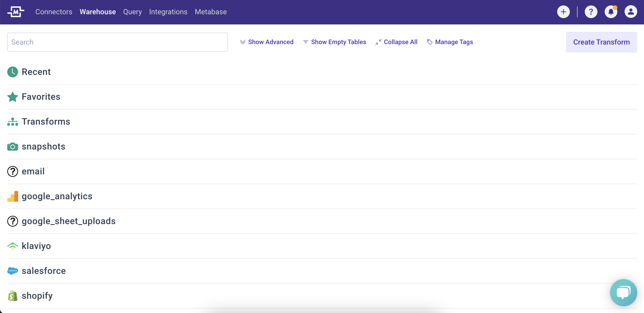This screenshot has height=313, width=644.
Task: Click the Mozart Data logo icon
Action: pos(16,12)
